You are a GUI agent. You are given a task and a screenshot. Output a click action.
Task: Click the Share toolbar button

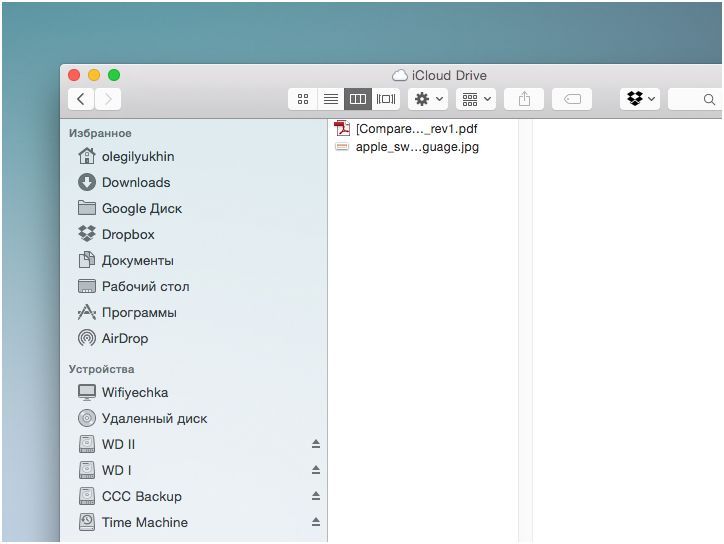click(x=524, y=99)
